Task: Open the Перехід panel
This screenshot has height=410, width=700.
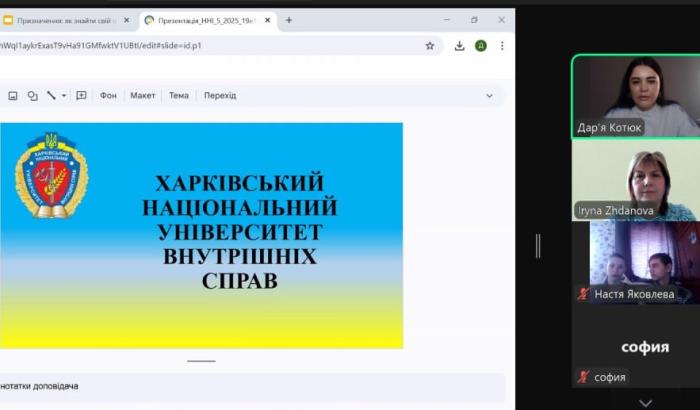Action: (x=220, y=96)
